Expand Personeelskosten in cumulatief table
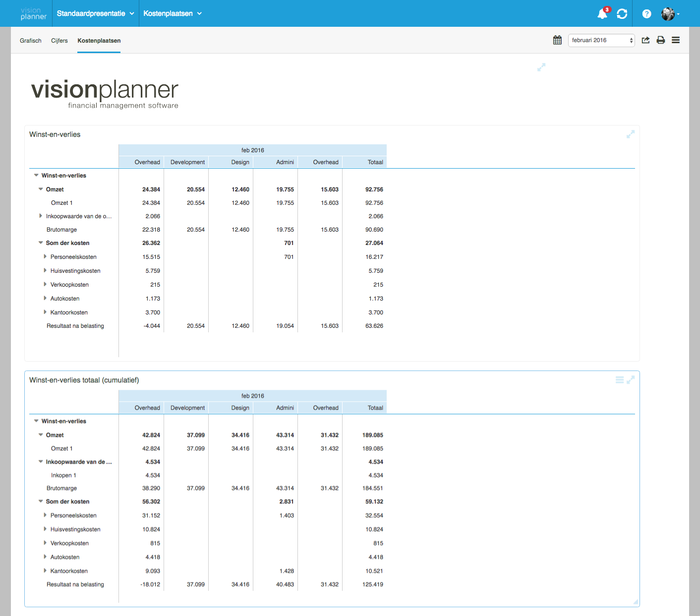700x616 pixels. point(45,515)
